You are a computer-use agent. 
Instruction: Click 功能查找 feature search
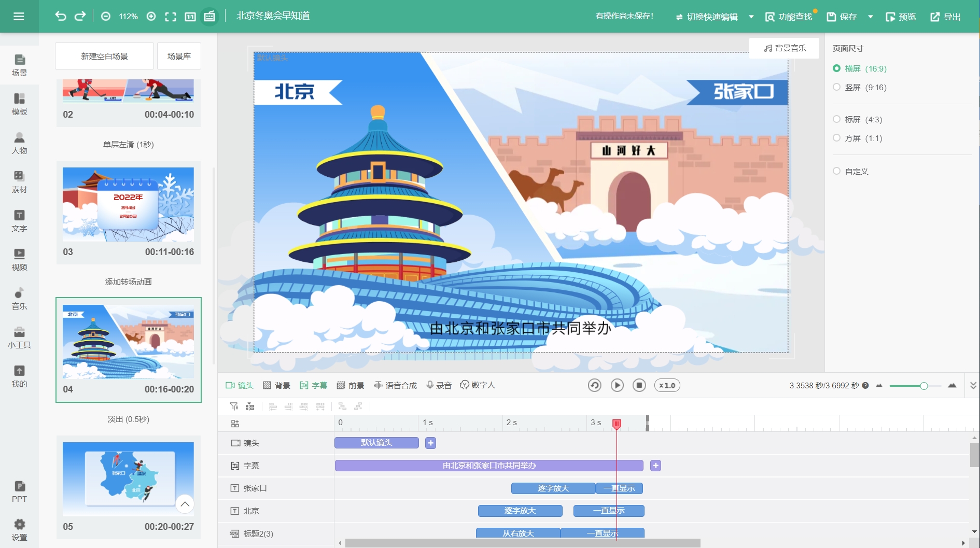coord(789,17)
